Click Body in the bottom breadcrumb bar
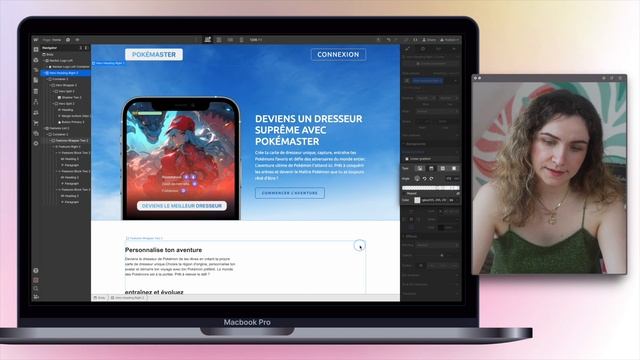This screenshot has height=360, width=640. [x=99, y=298]
